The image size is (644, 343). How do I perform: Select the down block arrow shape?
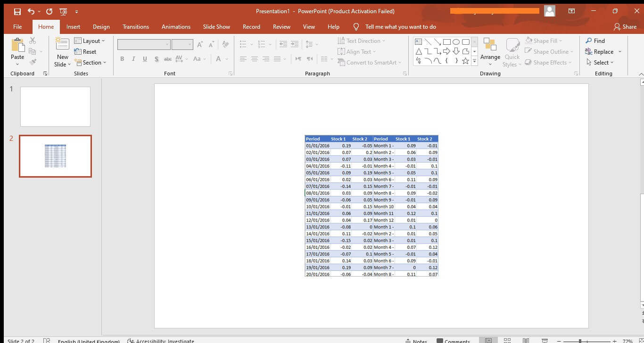click(456, 51)
